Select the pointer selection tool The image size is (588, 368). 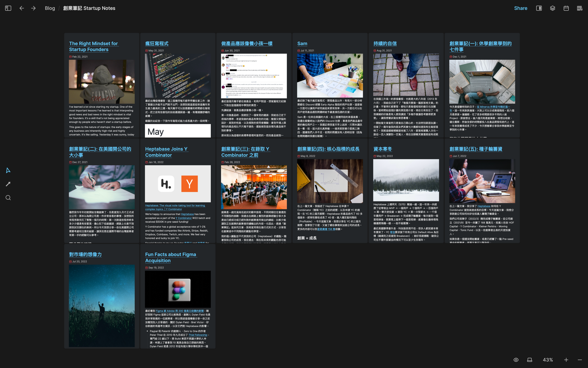pos(8,170)
